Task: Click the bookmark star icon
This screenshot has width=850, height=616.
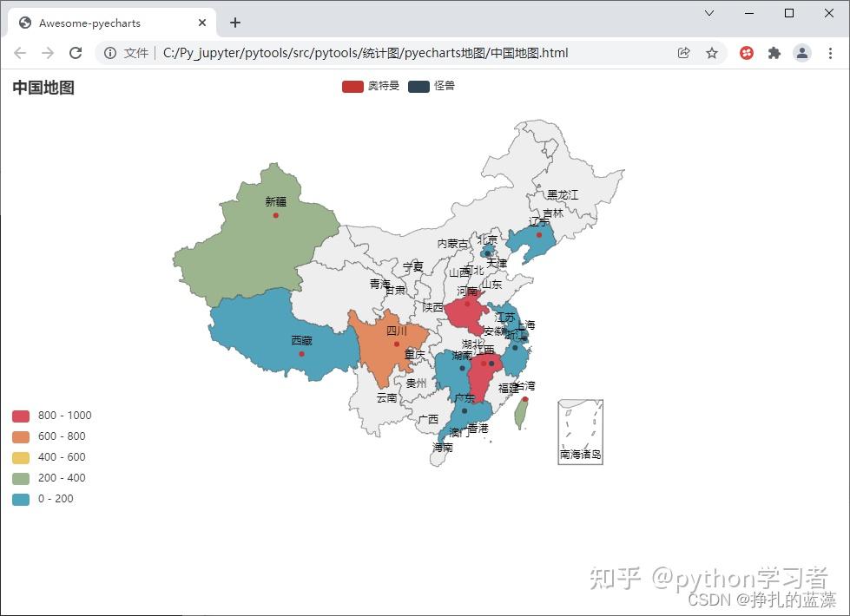Action: [x=712, y=53]
